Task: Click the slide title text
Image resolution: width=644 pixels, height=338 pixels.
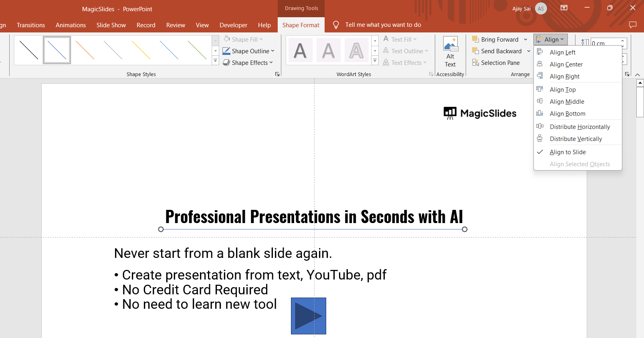Action: 314,217
